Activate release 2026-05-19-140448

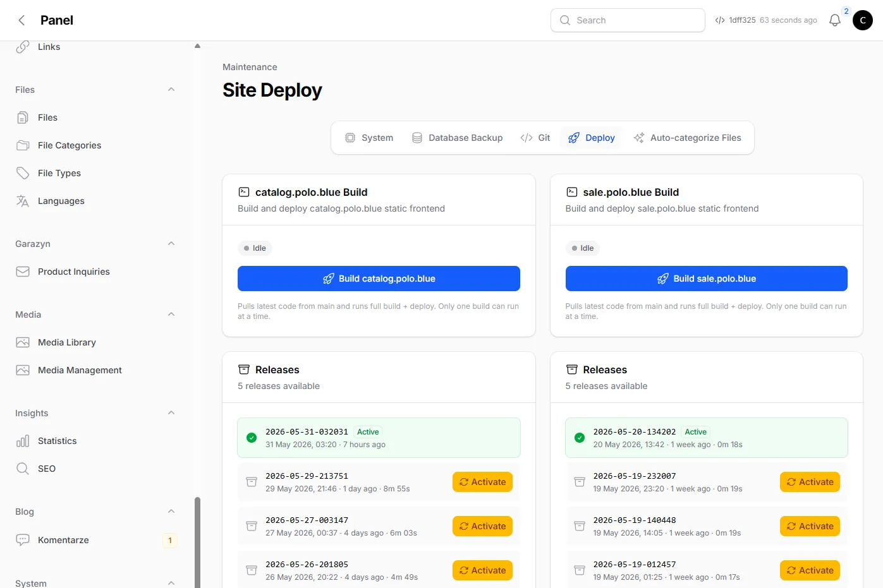click(x=810, y=526)
